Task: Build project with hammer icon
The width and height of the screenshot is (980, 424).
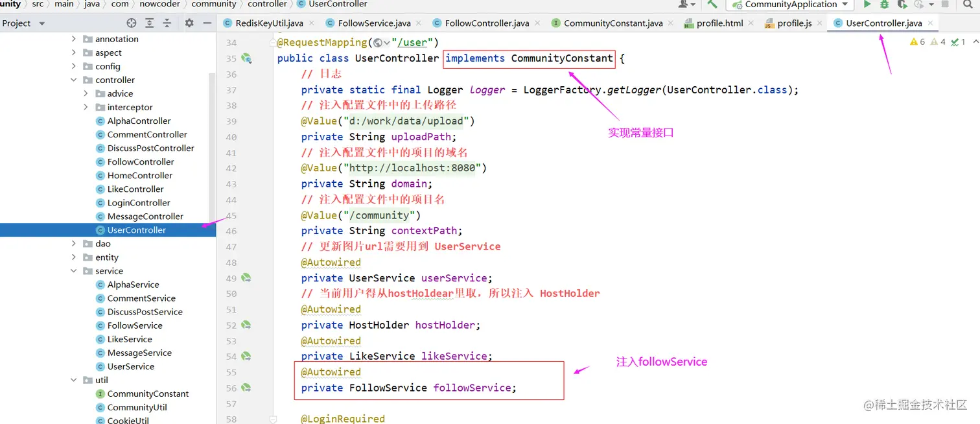Action: (712, 4)
